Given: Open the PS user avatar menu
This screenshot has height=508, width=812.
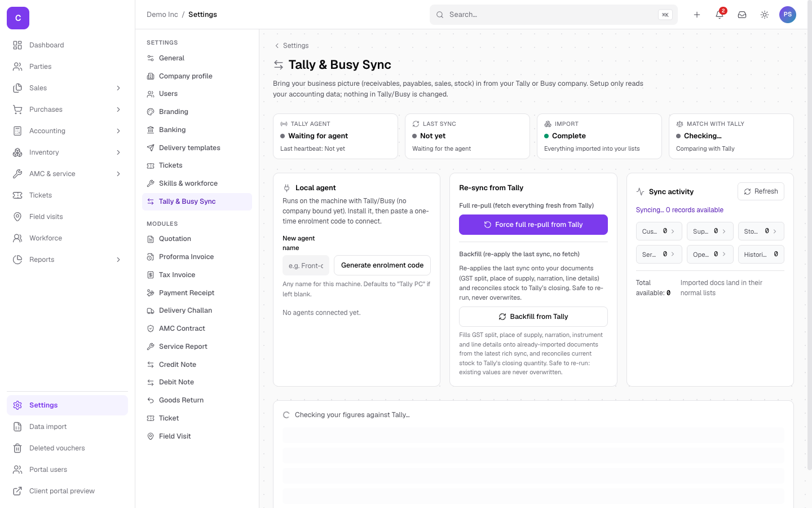Looking at the screenshot, I should (x=788, y=15).
